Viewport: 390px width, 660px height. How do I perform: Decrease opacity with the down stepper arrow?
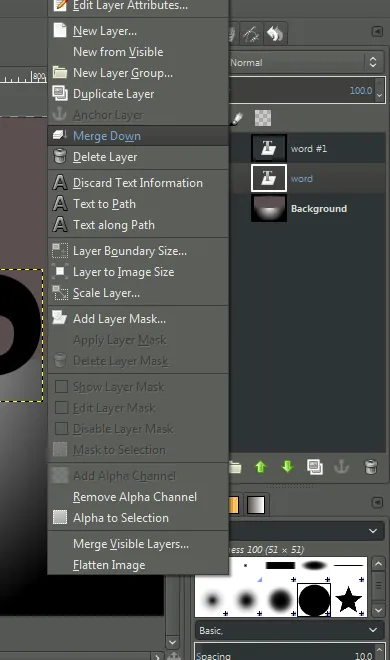[x=379, y=96]
